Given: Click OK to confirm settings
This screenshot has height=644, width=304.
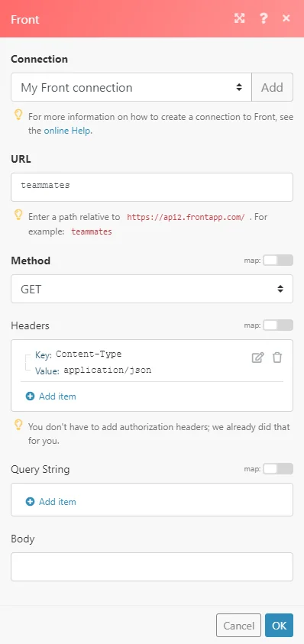Looking at the screenshot, I should pyautogui.click(x=279, y=625).
